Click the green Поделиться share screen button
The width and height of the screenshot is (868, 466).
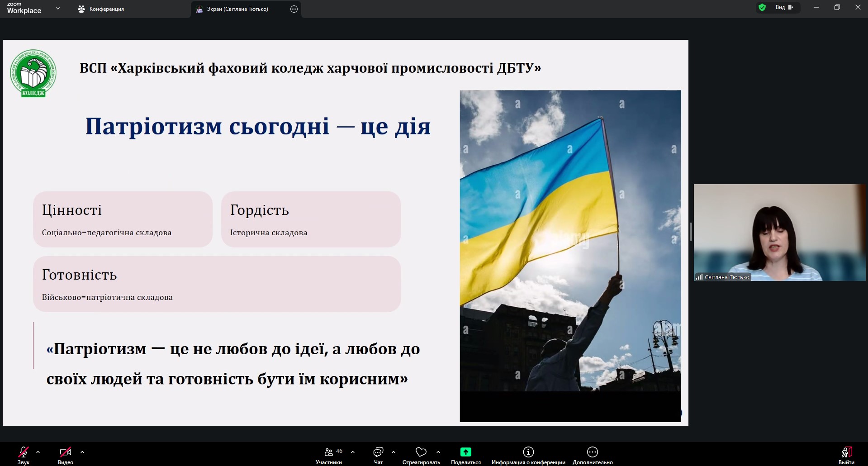click(465, 452)
